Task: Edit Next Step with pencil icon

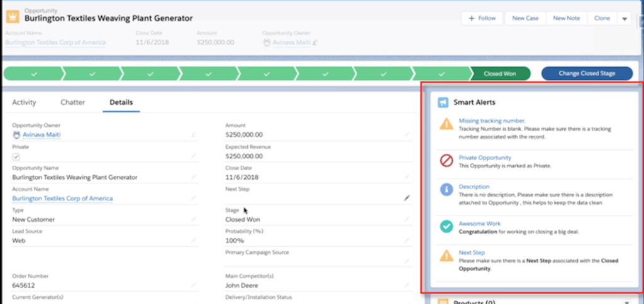Action: [x=406, y=198]
